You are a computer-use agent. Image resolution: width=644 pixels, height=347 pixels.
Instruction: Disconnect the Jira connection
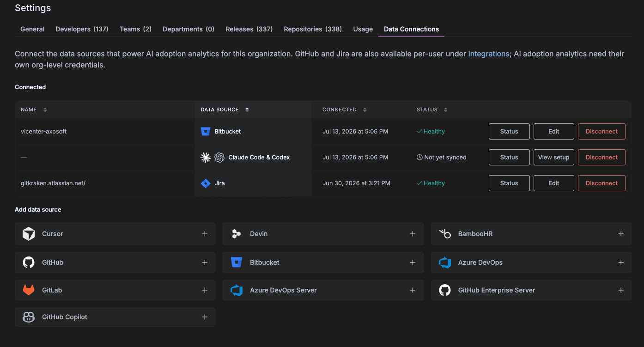tap(601, 183)
